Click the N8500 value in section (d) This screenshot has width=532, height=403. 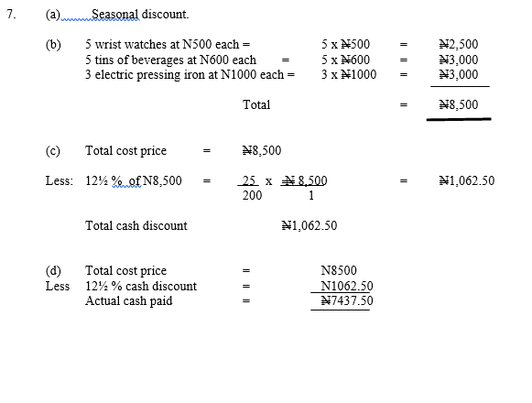point(339,270)
